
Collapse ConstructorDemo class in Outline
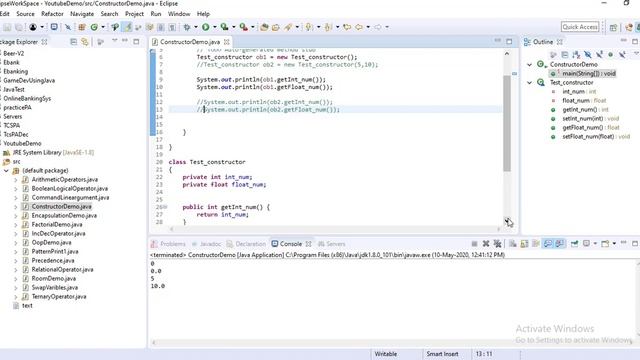pos(530,64)
